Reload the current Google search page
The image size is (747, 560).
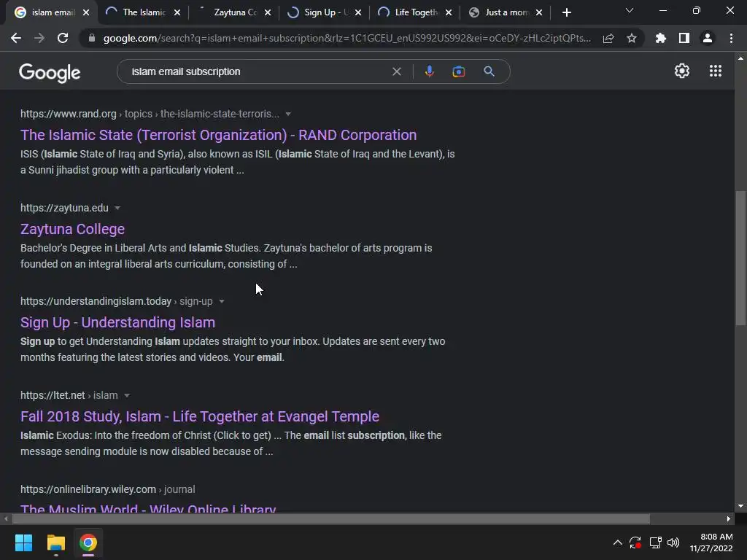click(x=63, y=38)
